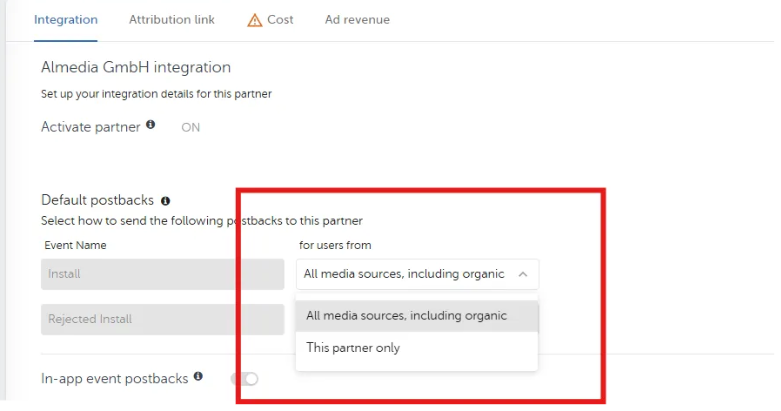Toggle the Activate partner ON switch

click(x=190, y=128)
